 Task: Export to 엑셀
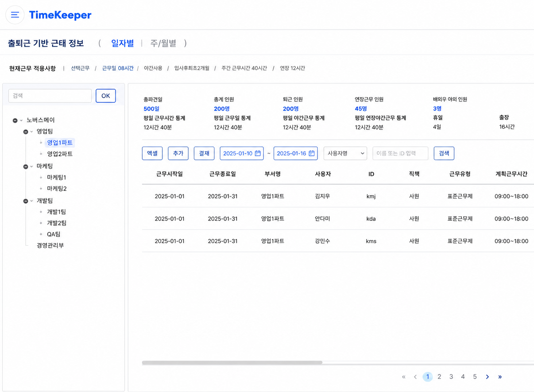coord(152,153)
